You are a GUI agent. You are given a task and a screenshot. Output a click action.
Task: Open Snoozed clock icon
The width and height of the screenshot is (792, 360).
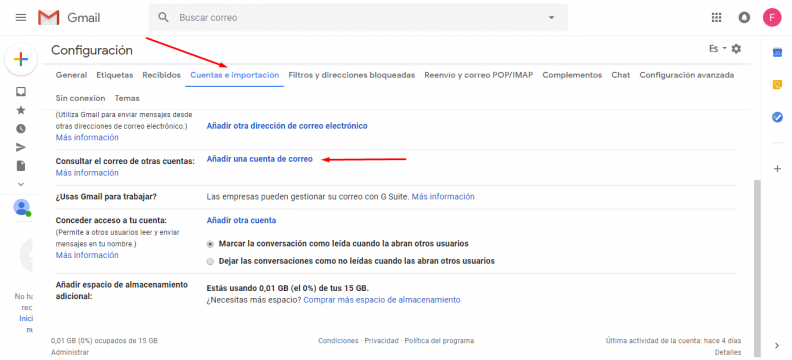[x=21, y=129]
